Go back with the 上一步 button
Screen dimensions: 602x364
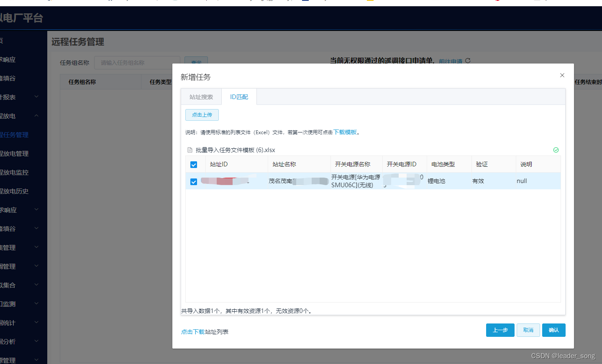[x=500, y=330]
